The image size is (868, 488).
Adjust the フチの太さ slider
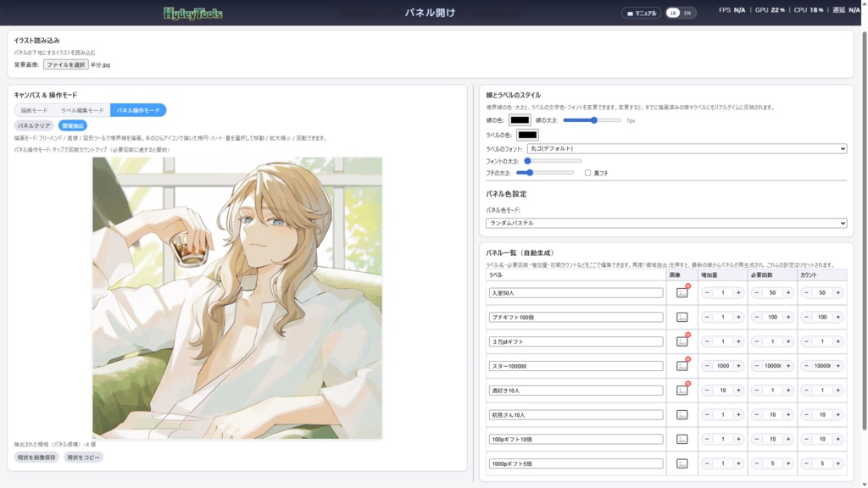pos(545,173)
